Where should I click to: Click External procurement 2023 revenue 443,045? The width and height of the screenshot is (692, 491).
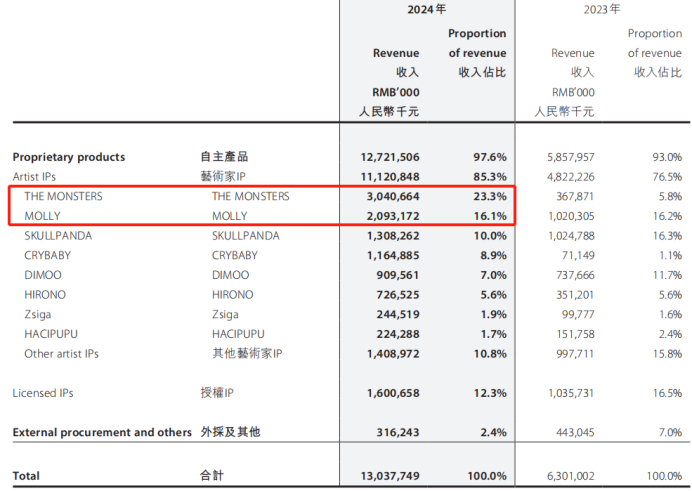click(x=575, y=432)
